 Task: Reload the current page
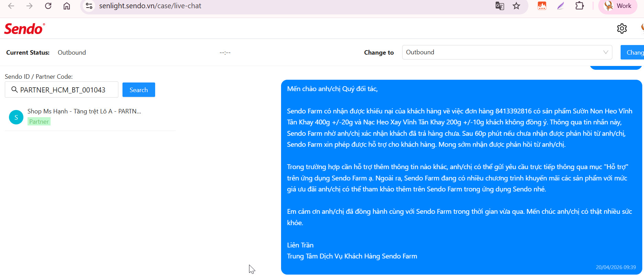[48, 6]
